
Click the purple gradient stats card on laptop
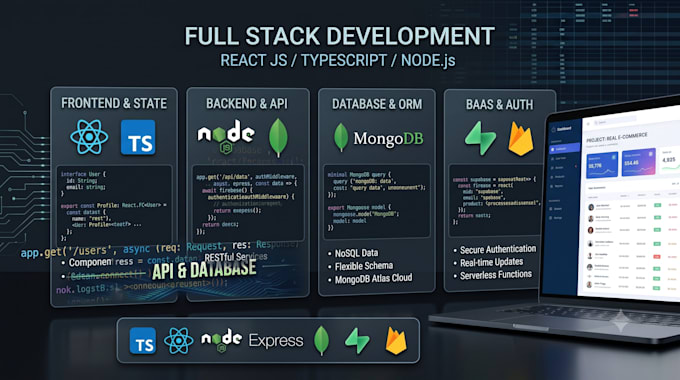pos(639,162)
